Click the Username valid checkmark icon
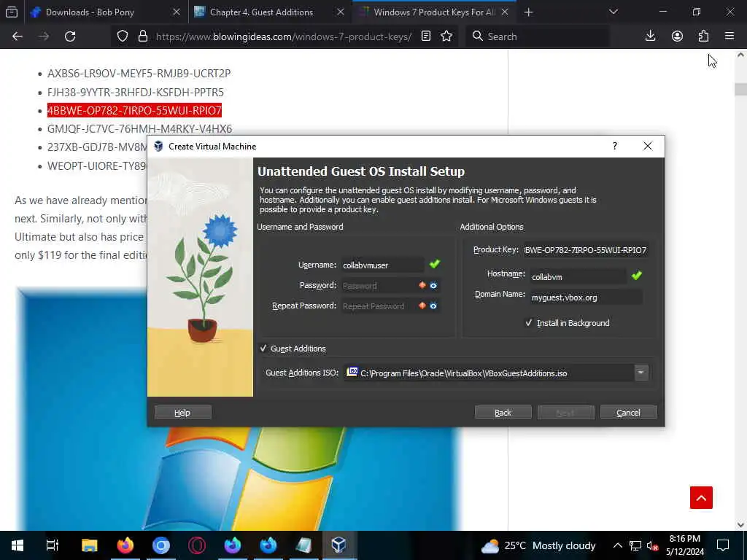747x560 pixels. pyautogui.click(x=435, y=264)
